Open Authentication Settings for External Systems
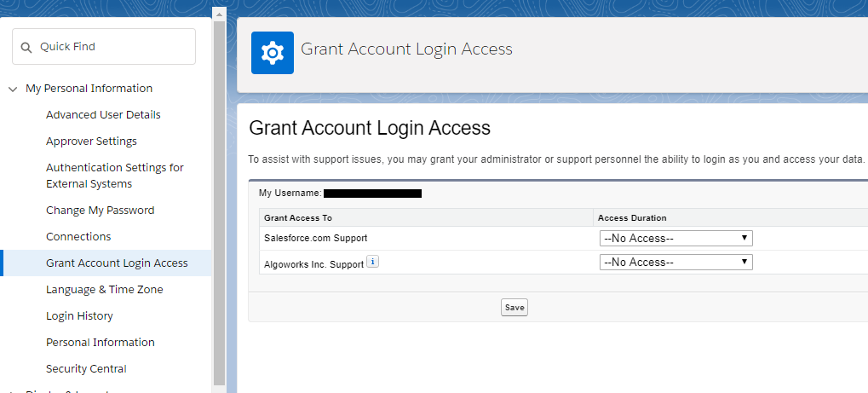This screenshot has width=868, height=393. (x=114, y=176)
